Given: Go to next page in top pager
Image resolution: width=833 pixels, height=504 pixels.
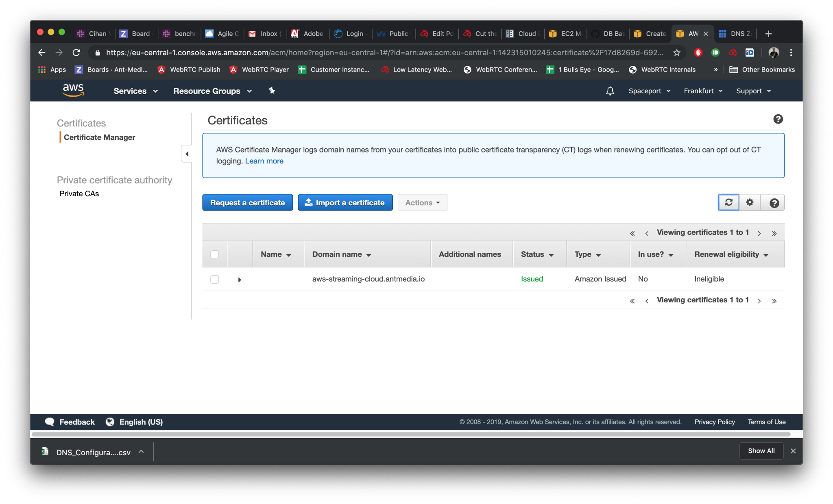Looking at the screenshot, I should coord(759,233).
